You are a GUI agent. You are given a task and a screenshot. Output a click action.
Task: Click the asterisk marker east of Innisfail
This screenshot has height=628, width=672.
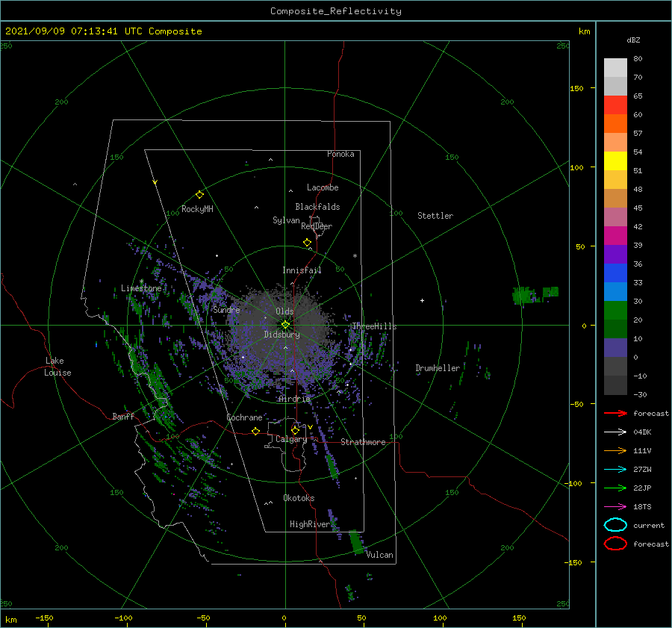[x=355, y=256]
